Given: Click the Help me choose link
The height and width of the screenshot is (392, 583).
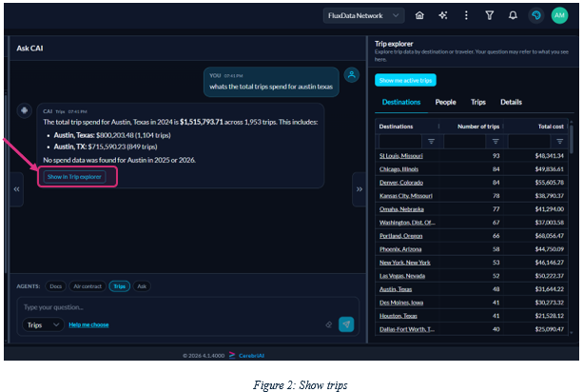Looking at the screenshot, I should point(88,324).
